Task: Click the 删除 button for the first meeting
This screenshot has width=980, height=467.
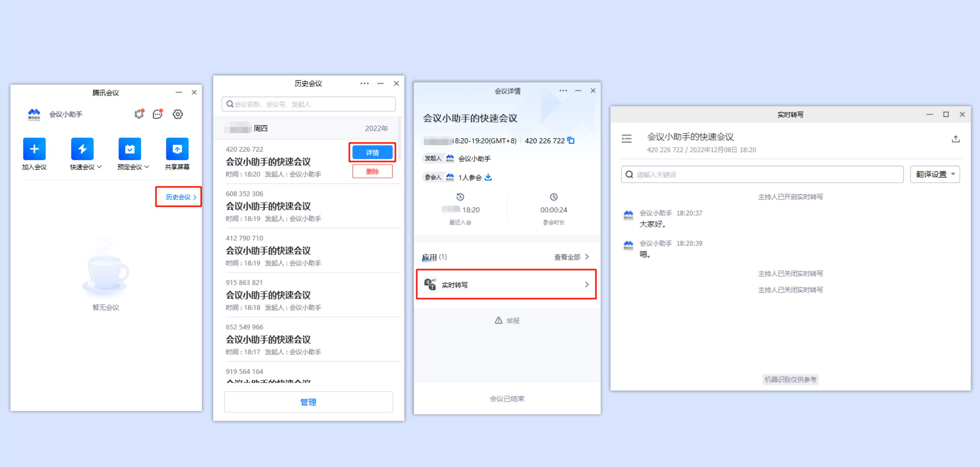Action: (x=372, y=171)
